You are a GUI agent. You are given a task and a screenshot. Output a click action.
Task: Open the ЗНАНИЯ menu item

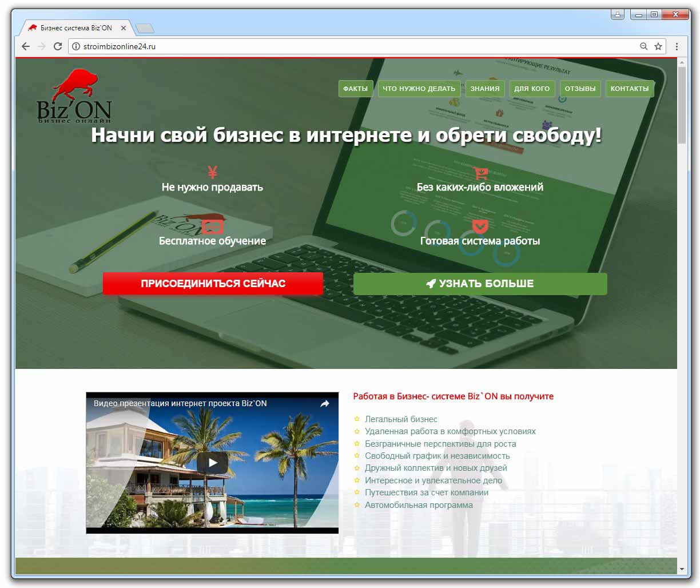coord(485,89)
